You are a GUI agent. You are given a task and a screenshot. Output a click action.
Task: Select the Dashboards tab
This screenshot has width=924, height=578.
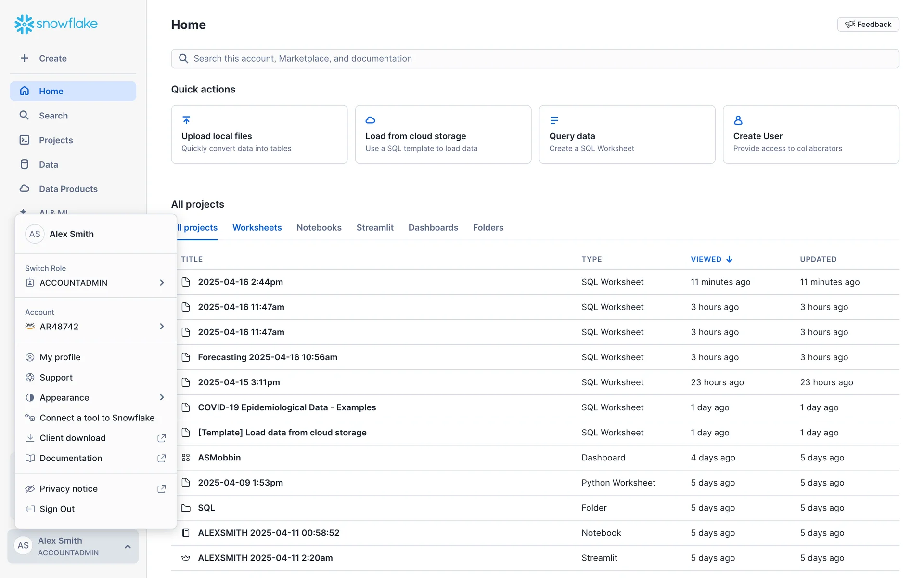(433, 227)
